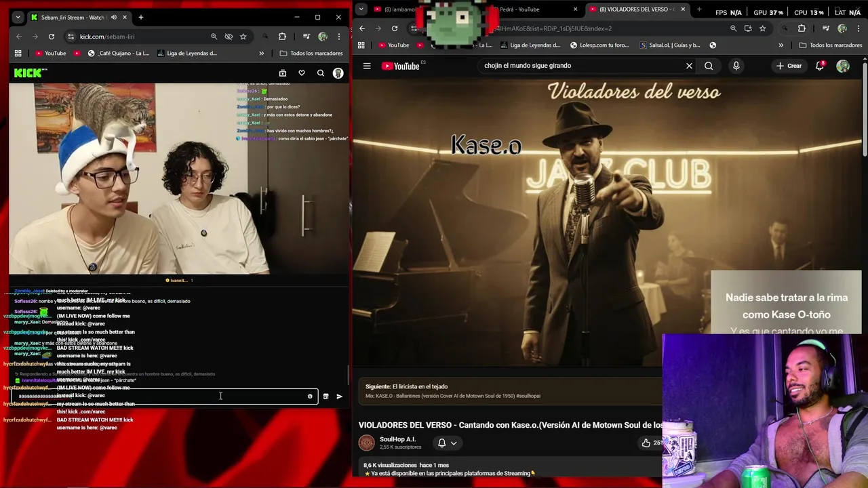Open site info icon beside kick.com URL
The image size is (868, 488).
[x=71, y=37]
